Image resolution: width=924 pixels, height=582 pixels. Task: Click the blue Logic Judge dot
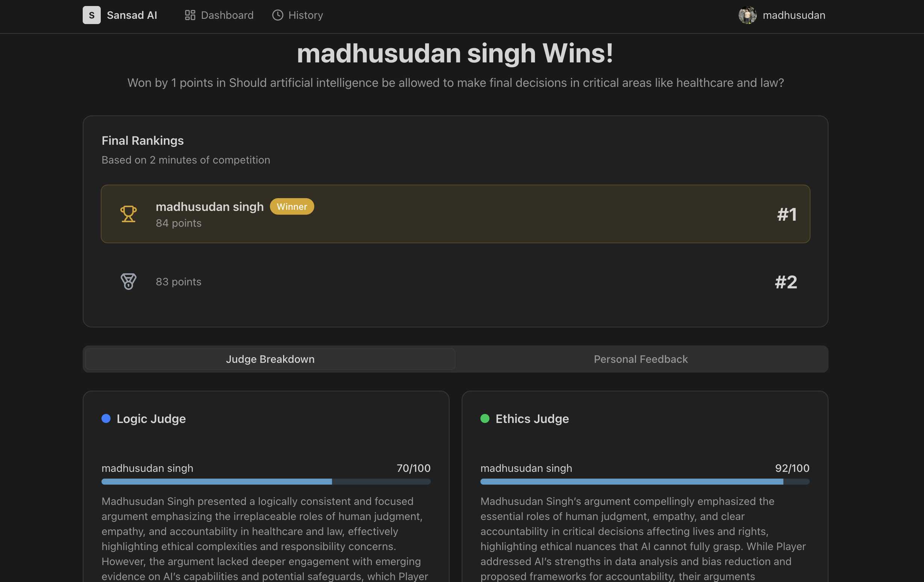click(106, 418)
